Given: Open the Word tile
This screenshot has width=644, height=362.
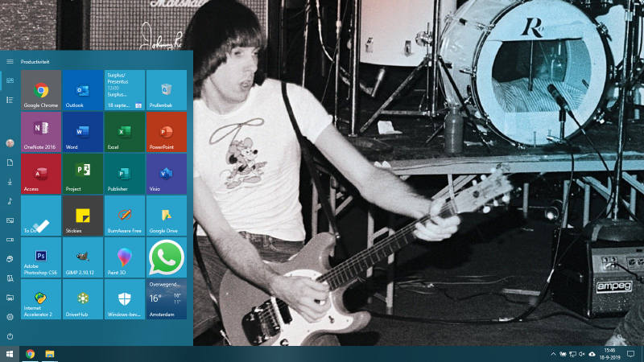Looking at the screenshot, I should [x=83, y=132].
